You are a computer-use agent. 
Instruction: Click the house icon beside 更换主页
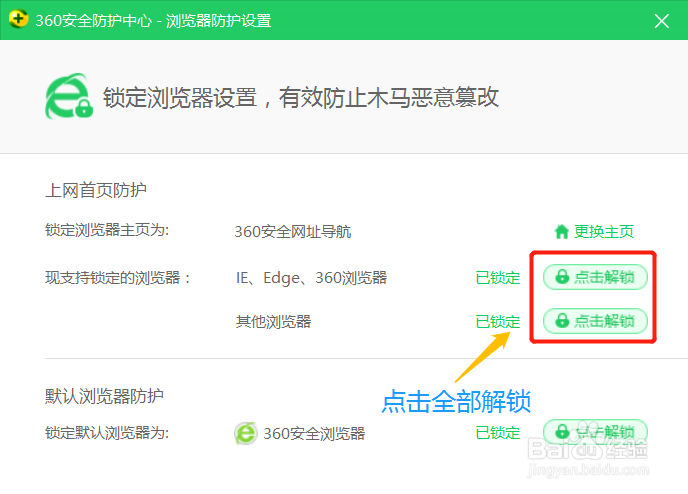click(x=562, y=232)
